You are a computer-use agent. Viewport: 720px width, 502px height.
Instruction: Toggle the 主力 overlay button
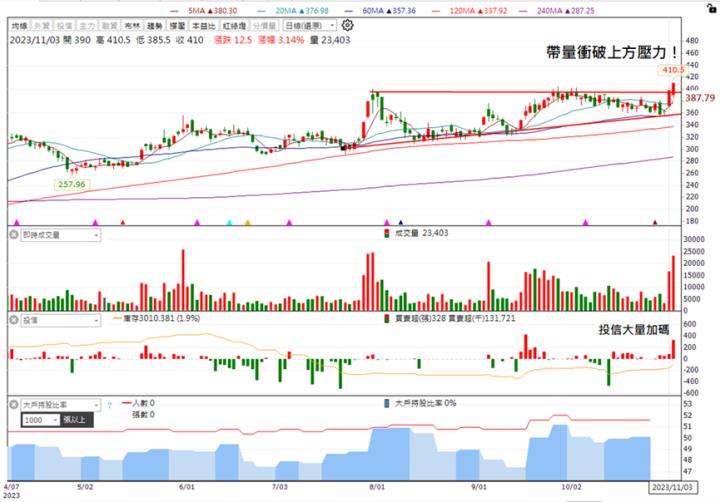pos(87,26)
